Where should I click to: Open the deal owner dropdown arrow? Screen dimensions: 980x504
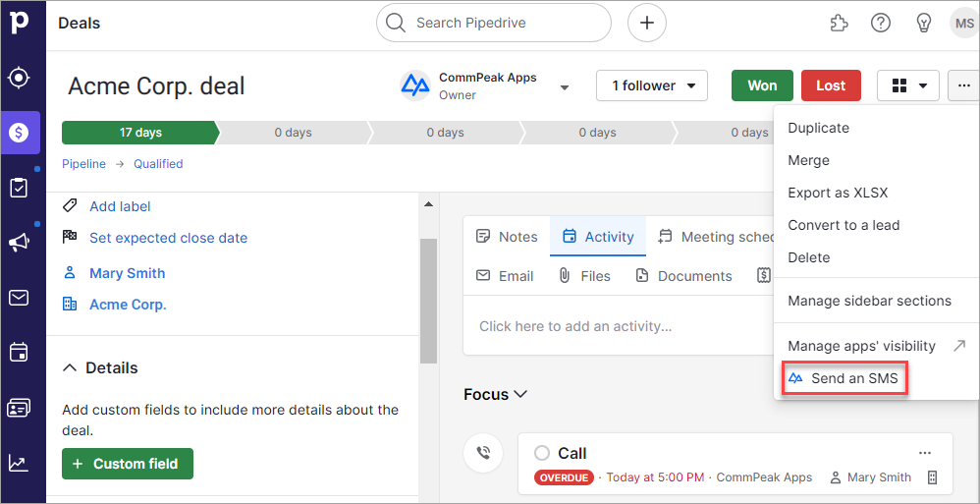(x=565, y=87)
